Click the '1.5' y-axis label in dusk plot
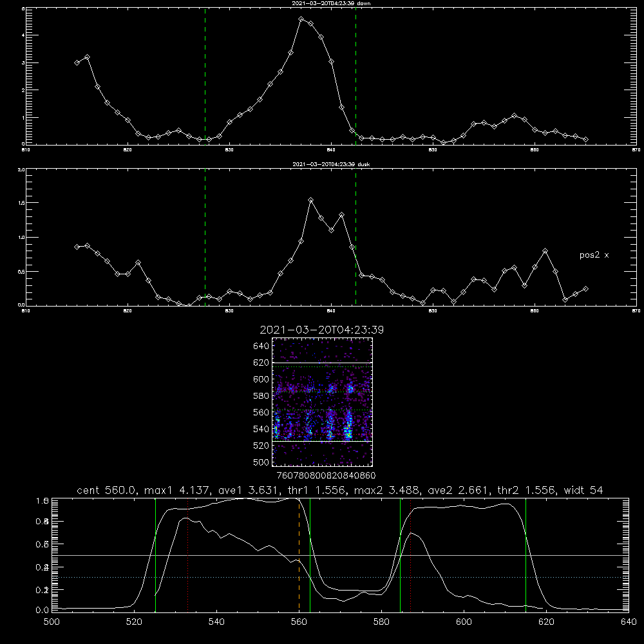 (22, 203)
